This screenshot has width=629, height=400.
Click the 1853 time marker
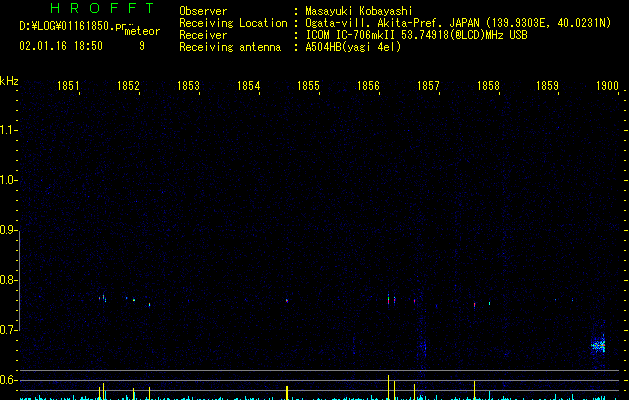click(188, 86)
